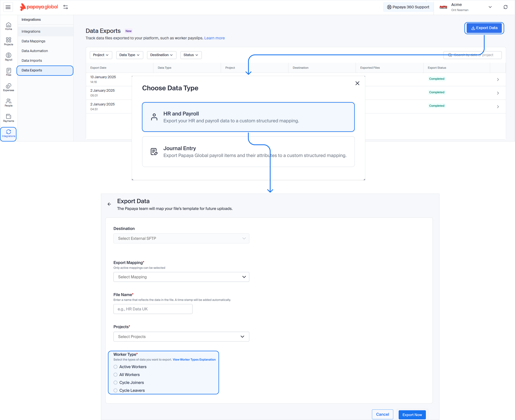
Task: Click the Cancel button
Action: point(383,415)
